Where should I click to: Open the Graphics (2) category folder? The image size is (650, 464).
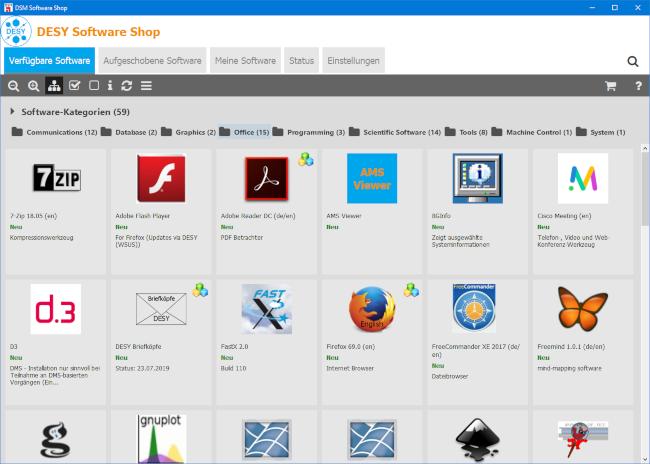click(x=189, y=132)
